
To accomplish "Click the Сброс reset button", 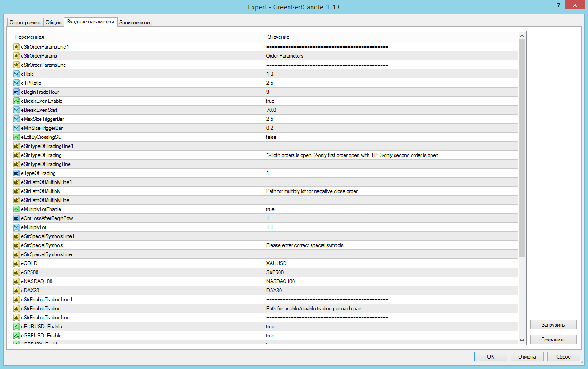I will tap(564, 356).
